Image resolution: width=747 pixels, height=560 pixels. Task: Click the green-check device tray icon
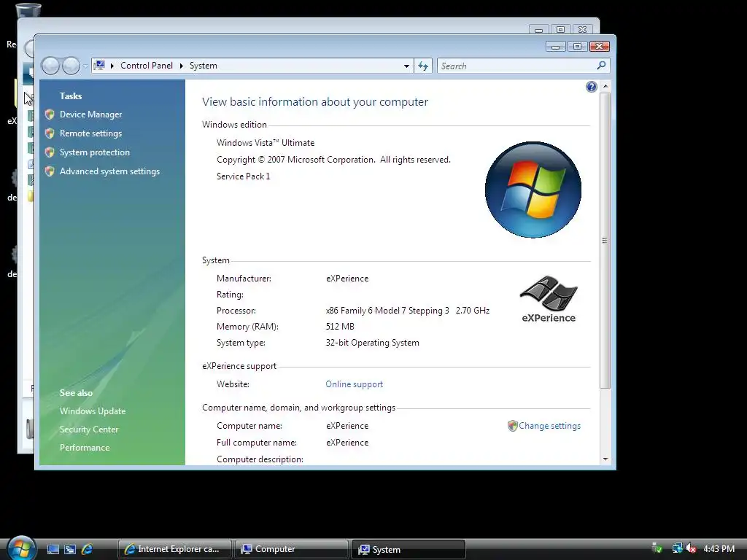point(657,548)
